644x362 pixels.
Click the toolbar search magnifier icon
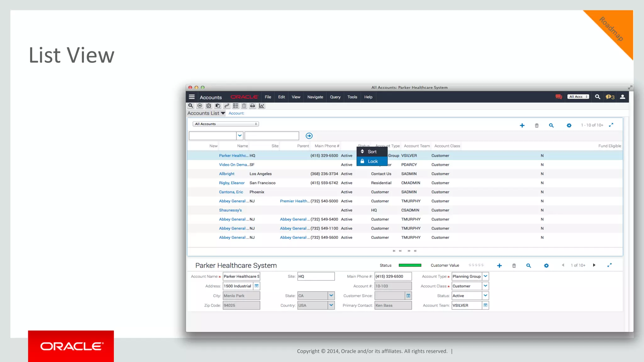click(191, 106)
